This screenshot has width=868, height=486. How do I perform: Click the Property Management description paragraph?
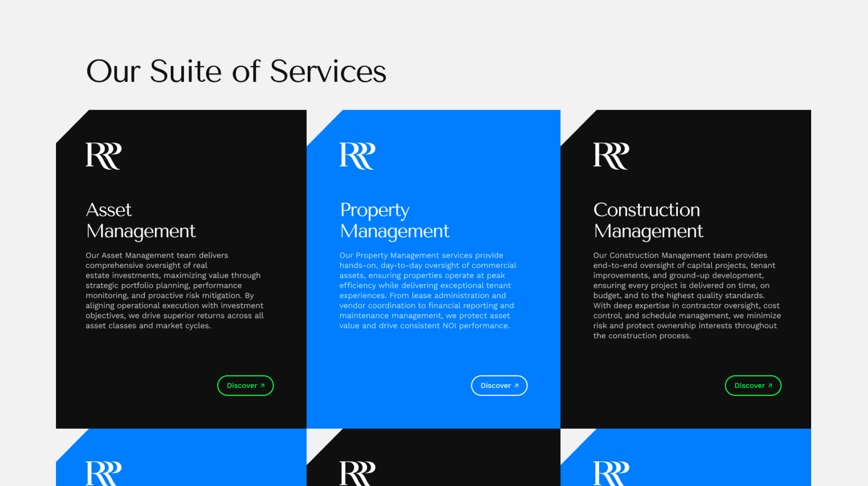(428, 291)
